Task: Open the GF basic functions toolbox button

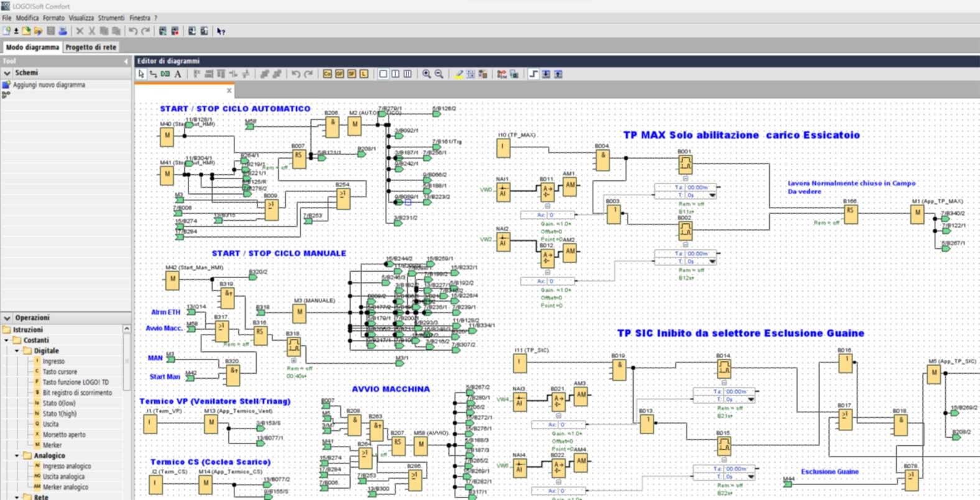Action: [340, 74]
